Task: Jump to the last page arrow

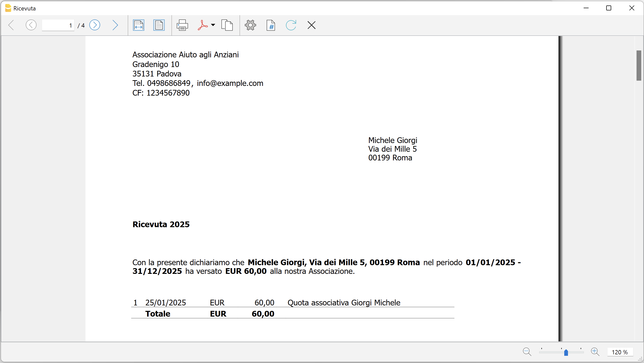Action: pos(115,25)
